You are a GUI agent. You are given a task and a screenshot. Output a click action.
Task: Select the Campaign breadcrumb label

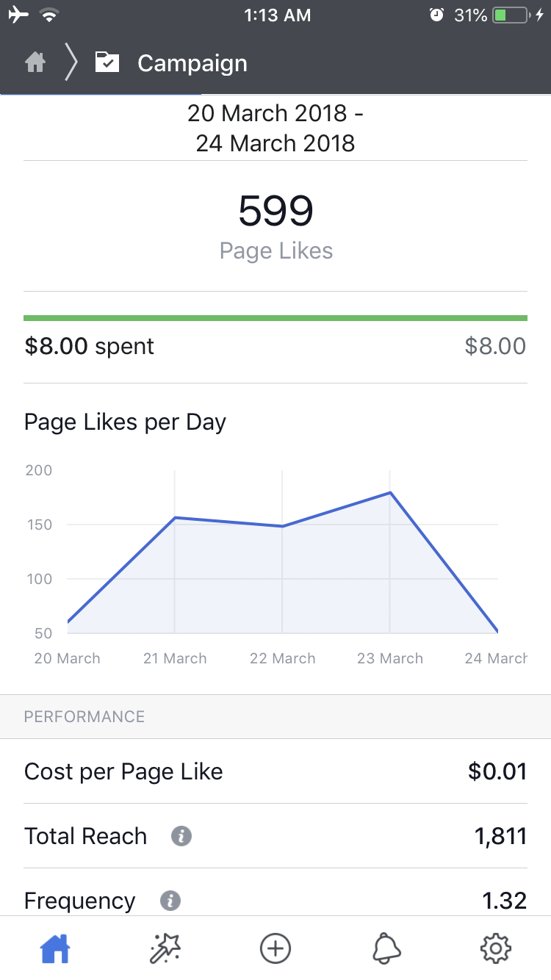192,63
